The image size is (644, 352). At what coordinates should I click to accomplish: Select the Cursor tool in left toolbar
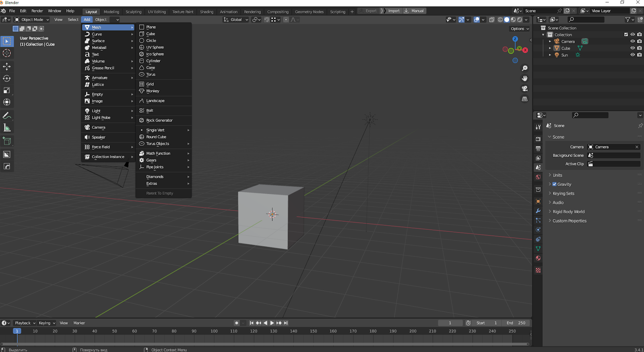7,53
